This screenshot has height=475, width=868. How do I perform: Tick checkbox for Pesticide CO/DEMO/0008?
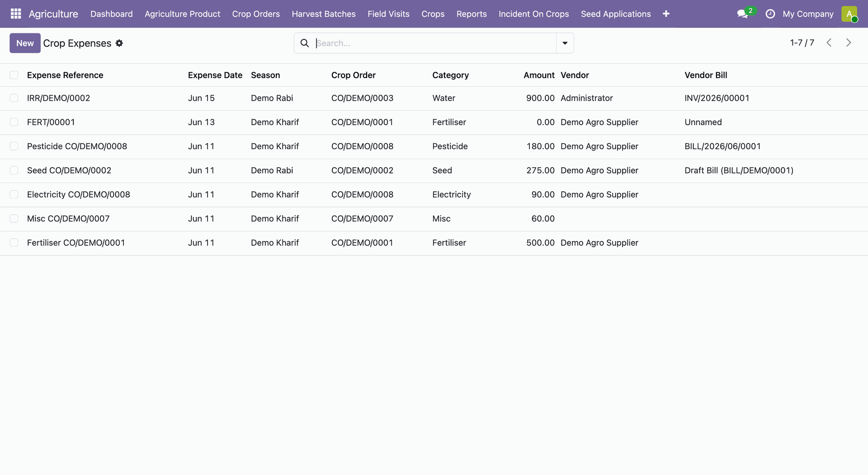click(14, 146)
